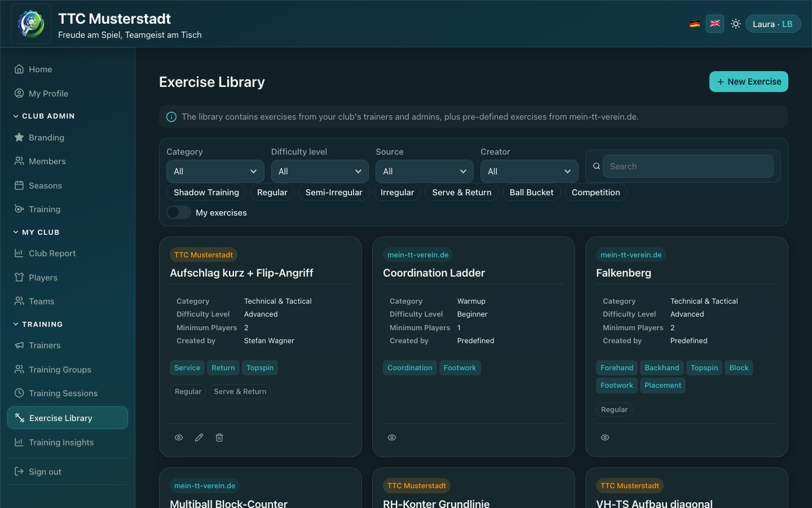Edit Aufschlag kurz + Flip-Angriff with pencil icon
812x508 pixels.
(199, 437)
